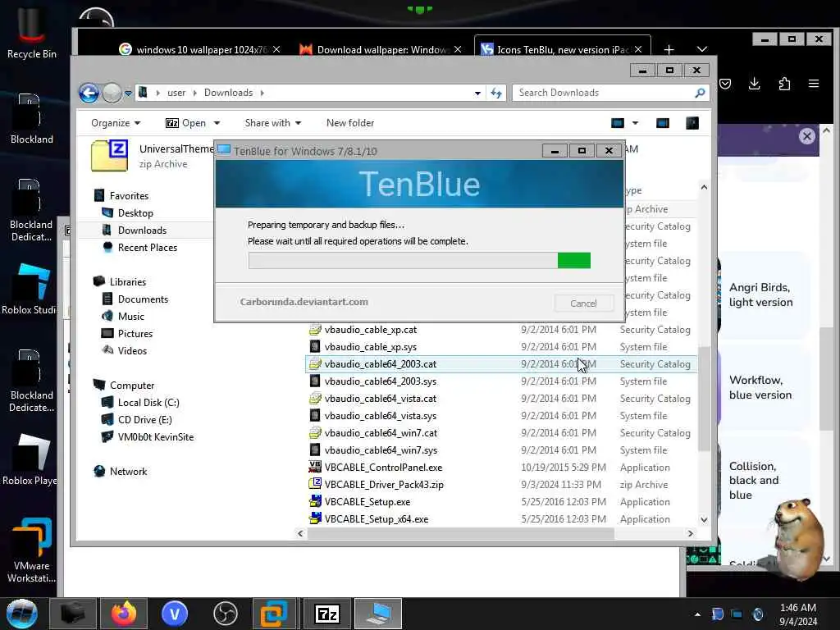Select file vbaudio_cable64_2003.cat
840x630 pixels.
tap(380, 364)
